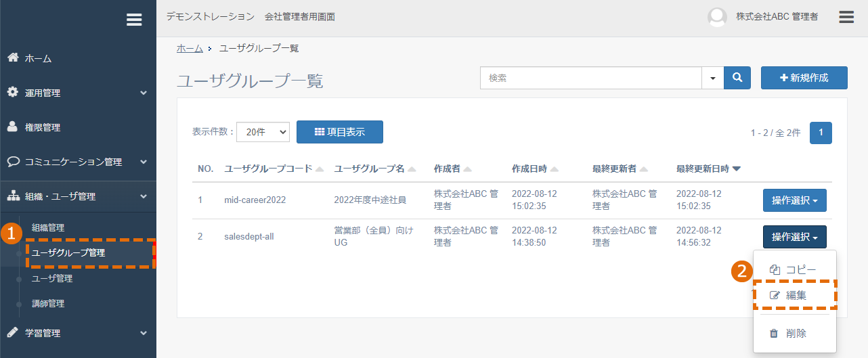Sort by 最終更新者 arrow icon
The width and height of the screenshot is (868, 358).
[x=644, y=169]
